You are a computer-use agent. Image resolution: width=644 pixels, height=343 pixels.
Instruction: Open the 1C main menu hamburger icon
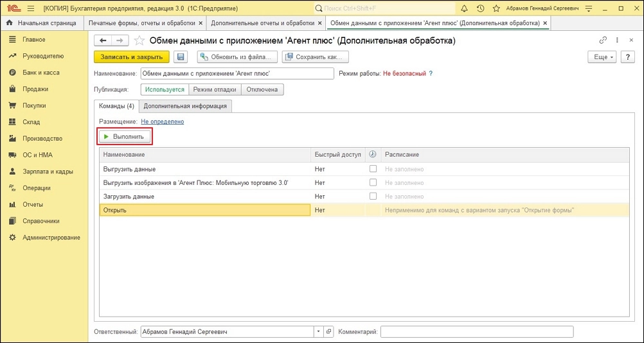pyautogui.click(x=30, y=8)
